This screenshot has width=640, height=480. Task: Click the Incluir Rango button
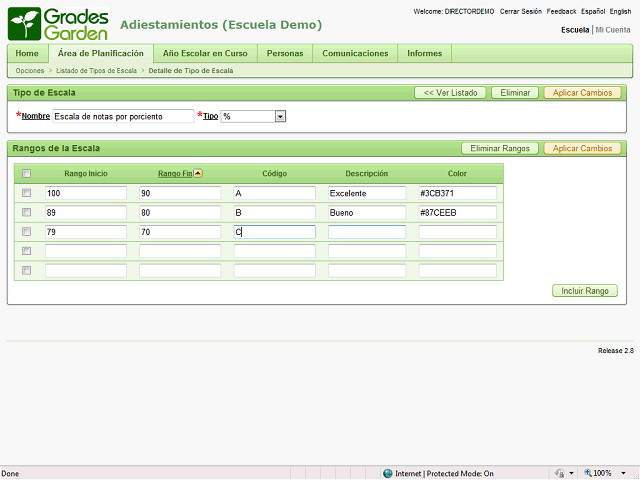coord(585,291)
